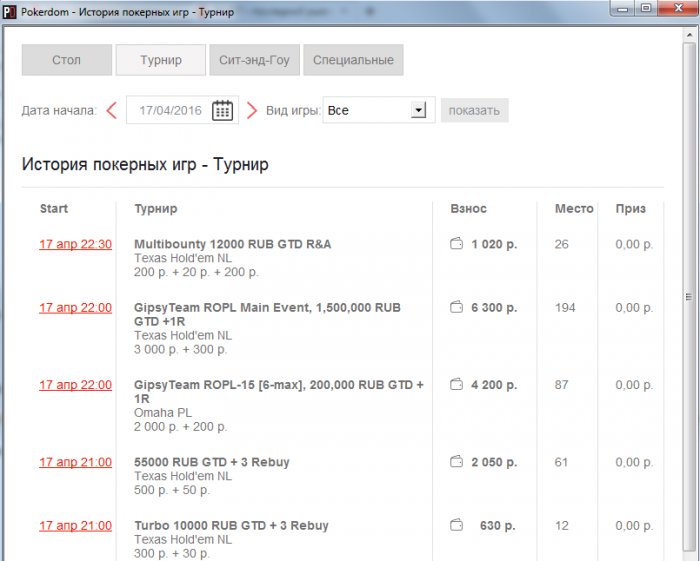Click the 500 р. + 50 р. breakdown
The height and width of the screenshot is (561, 700).
coord(172,490)
